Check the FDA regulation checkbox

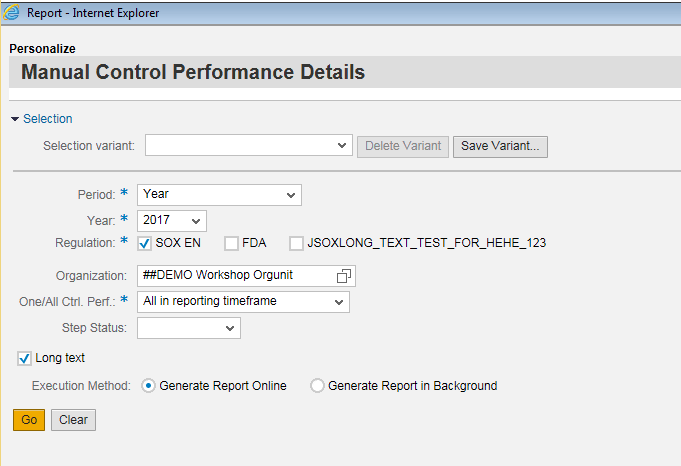coord(231,244)
